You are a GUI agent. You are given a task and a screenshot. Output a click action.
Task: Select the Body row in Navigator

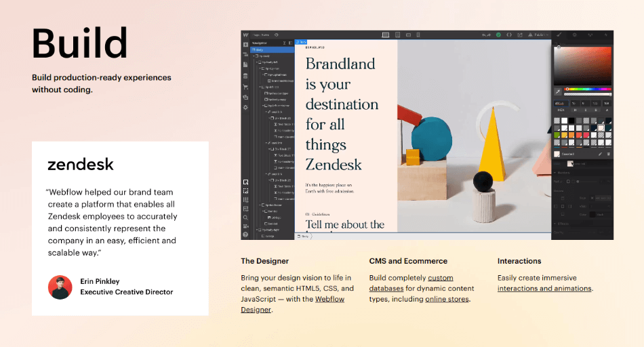273,49
